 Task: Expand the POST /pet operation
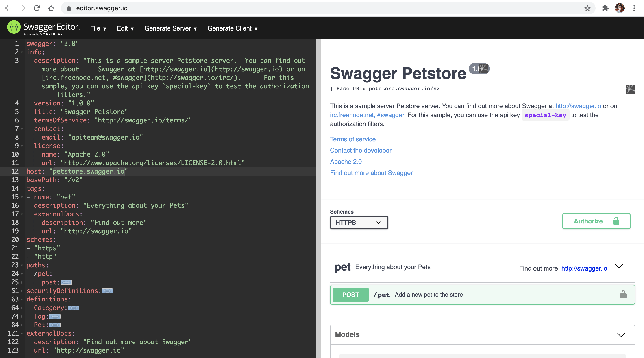tap(482, 295)
